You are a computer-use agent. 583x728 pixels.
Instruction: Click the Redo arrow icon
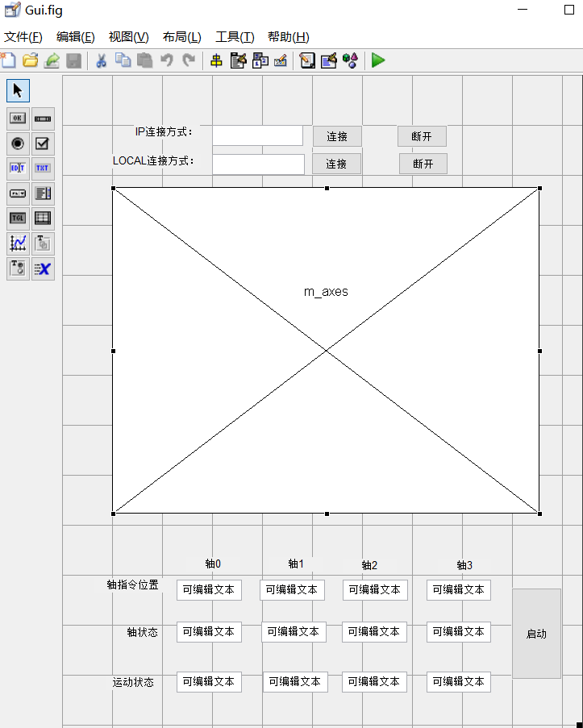[189, 60]
